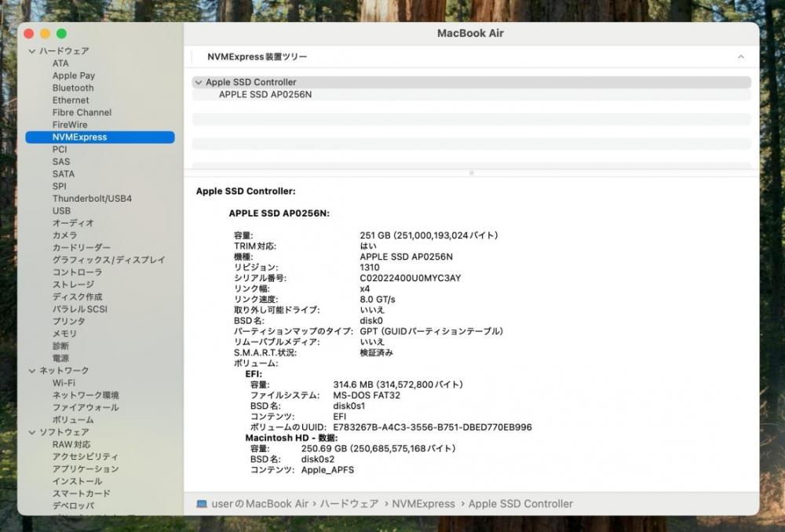Choose USB from the sidebar
The height and width of the screenshot is (532, 785).
click(x=61, y=210)
